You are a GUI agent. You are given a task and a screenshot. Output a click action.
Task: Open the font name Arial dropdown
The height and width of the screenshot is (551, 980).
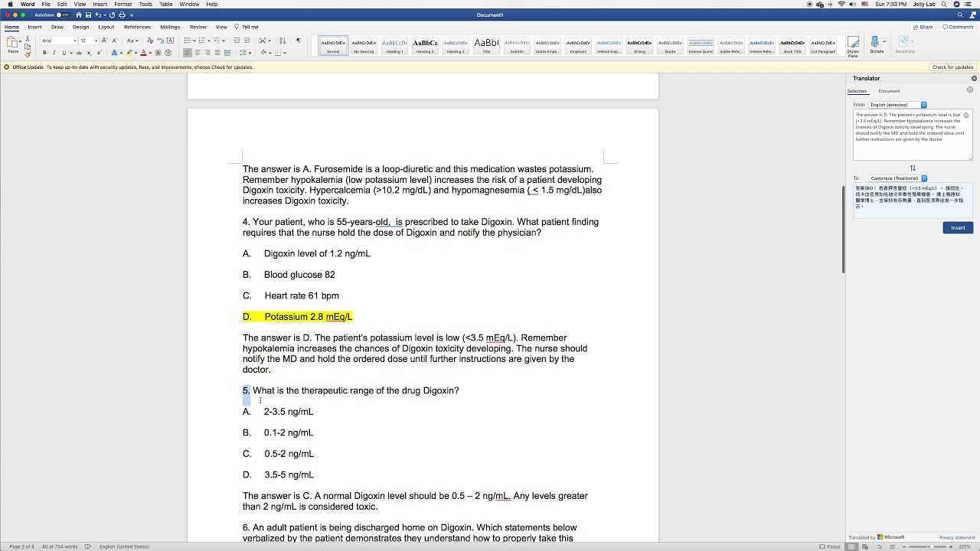[74, 41]
